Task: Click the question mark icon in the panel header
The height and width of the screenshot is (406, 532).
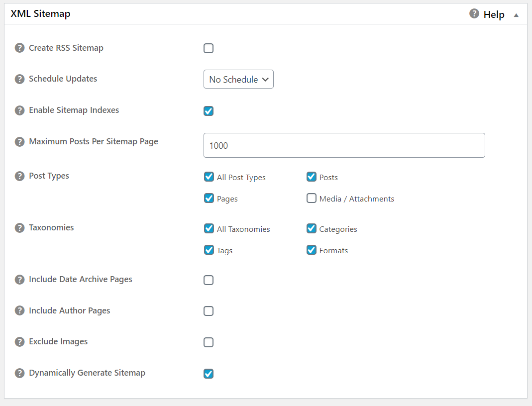Action: (474, 13)
